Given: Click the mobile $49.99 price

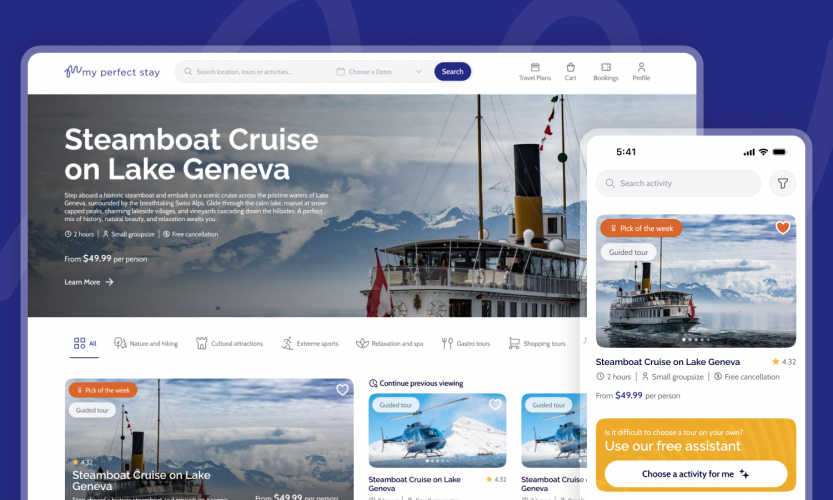Looking at the screenshot, I should (x=628, y=395).
